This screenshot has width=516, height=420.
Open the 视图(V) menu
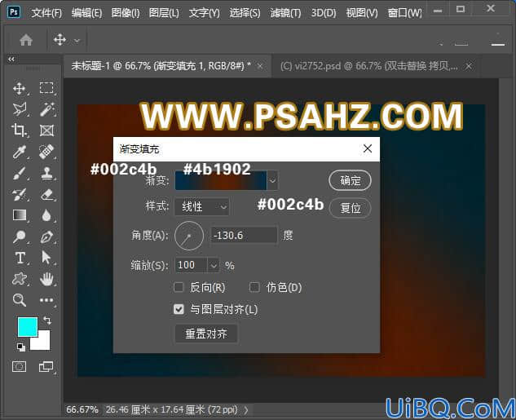(362, 13)
